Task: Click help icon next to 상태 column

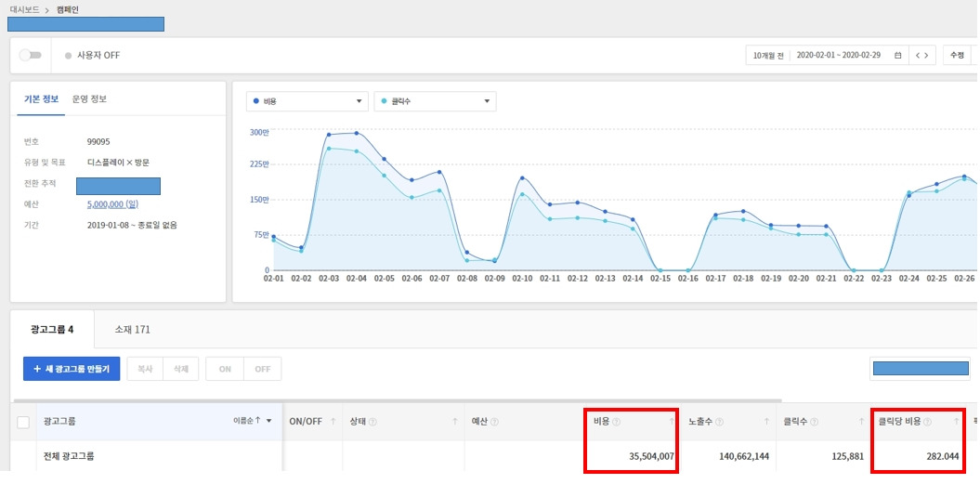Action: 372,422
